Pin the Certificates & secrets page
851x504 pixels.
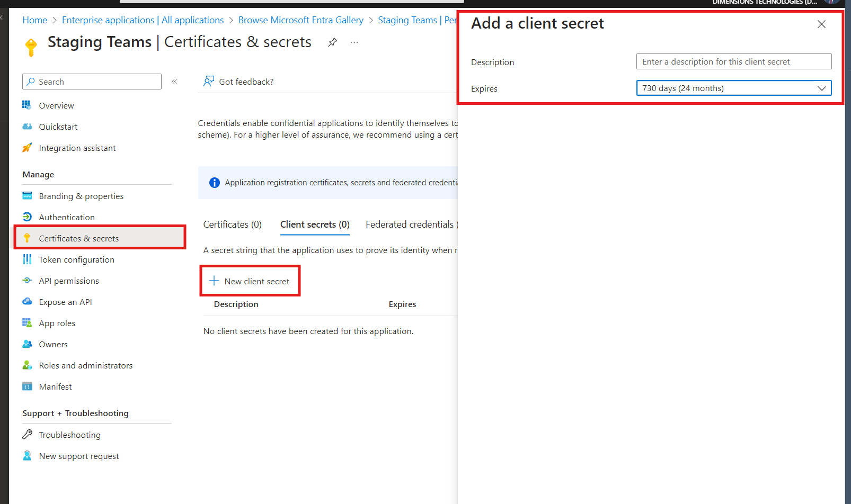coord(333,42)
